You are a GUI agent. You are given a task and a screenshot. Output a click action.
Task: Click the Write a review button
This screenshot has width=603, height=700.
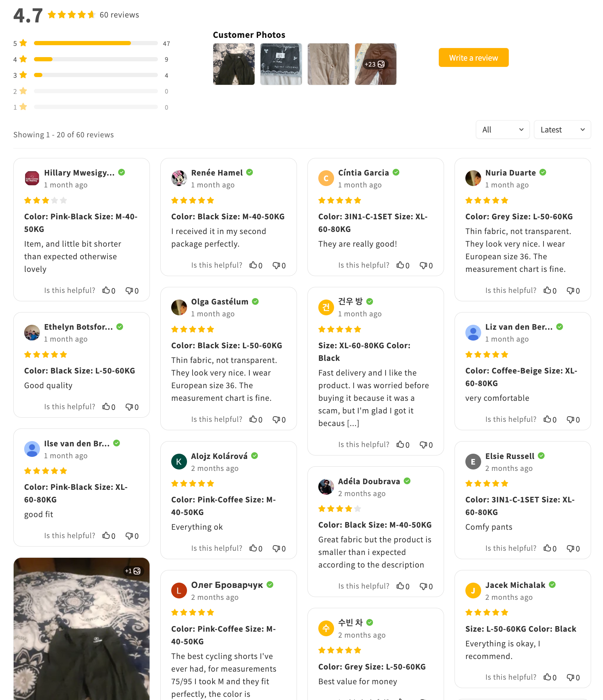pyautogui.click(x=473, y=58)
